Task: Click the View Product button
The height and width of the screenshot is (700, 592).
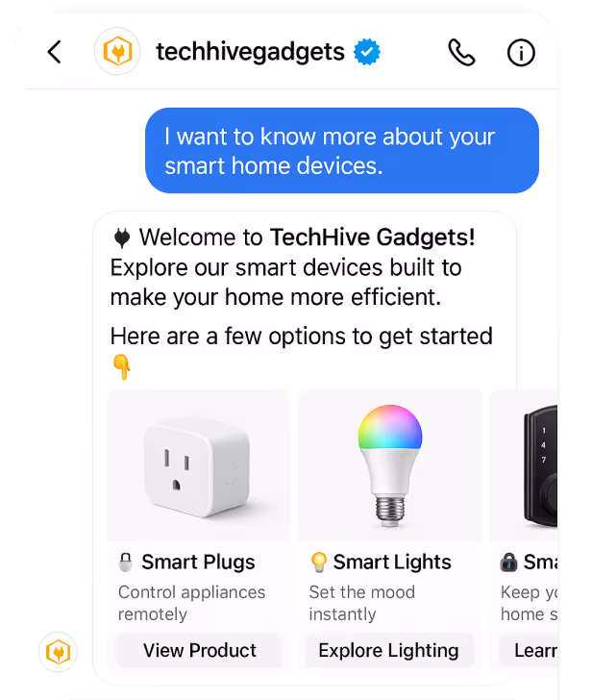Action: 199,650
